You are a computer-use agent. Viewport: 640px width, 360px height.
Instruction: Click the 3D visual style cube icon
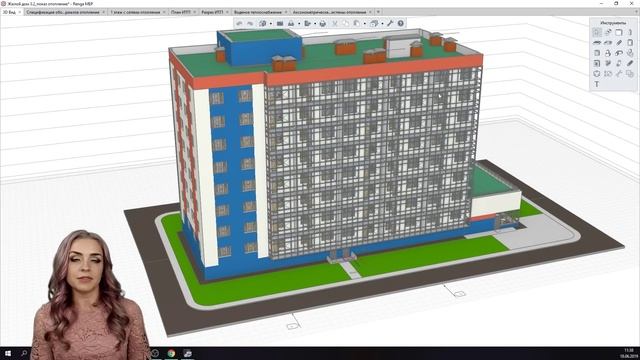point(262,24)
